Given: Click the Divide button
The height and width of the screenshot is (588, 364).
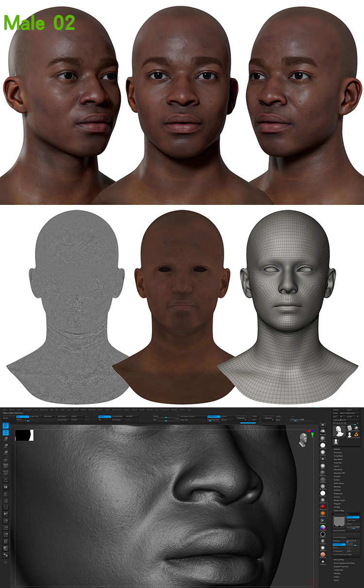Looking at the screenshot, I should pos(8,418).
